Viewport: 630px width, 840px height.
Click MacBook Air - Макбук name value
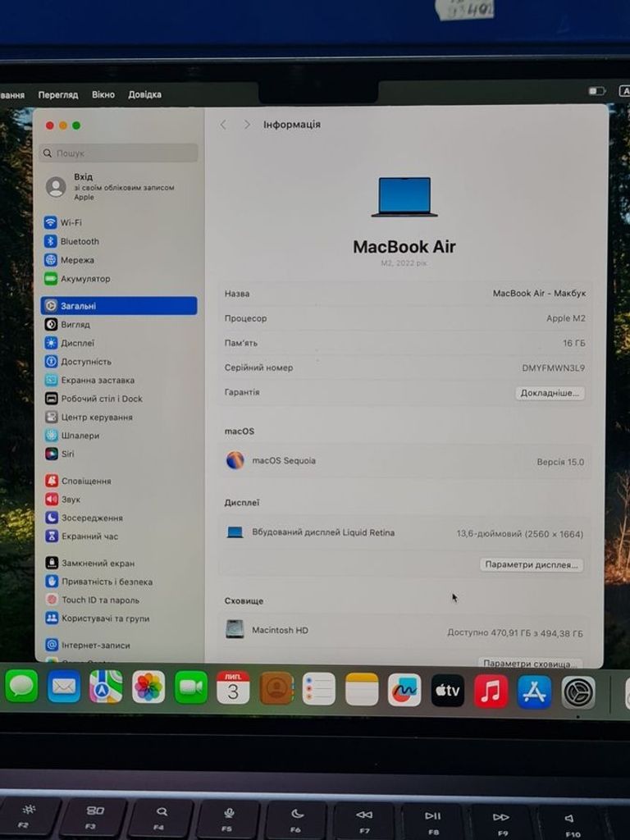539,294
